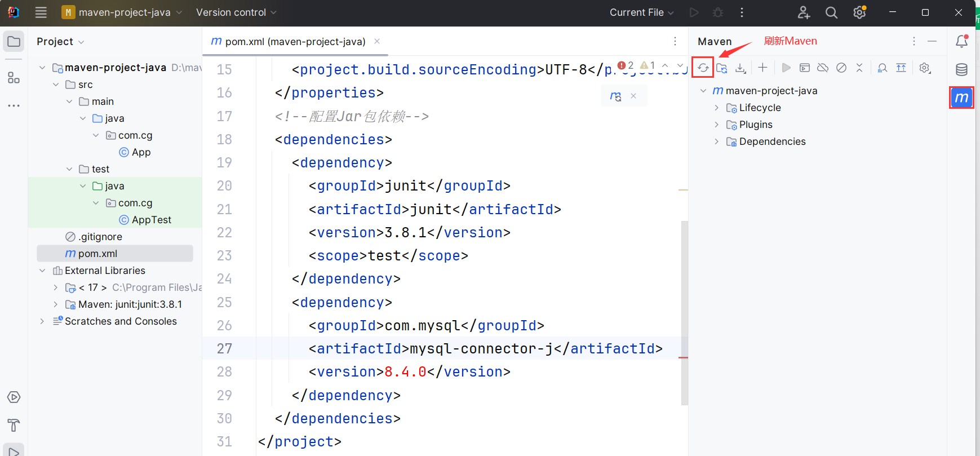Viewport: 980px width, 456px height.
Task: Open run toolbar more actions
Action: [x=742, y=12]
